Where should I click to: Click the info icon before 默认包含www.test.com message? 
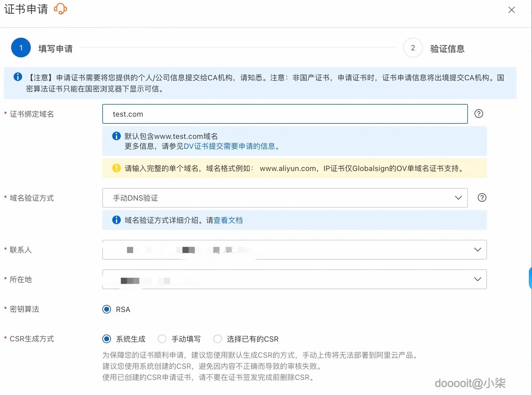point(116,136)
